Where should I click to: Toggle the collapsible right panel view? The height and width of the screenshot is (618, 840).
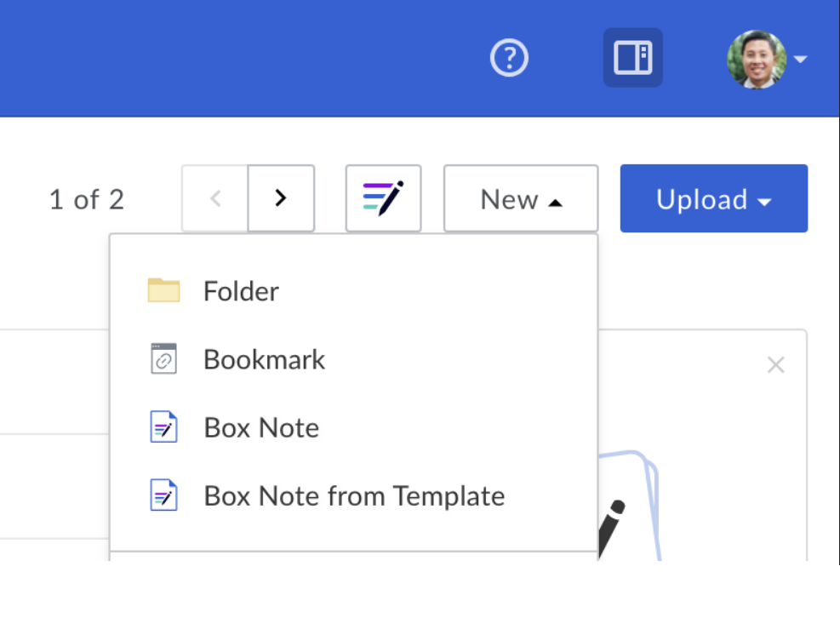[632, 58]
